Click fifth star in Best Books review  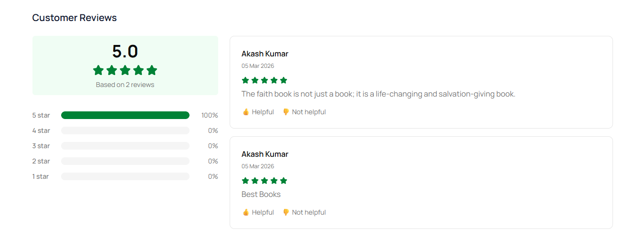pos(284,181)
